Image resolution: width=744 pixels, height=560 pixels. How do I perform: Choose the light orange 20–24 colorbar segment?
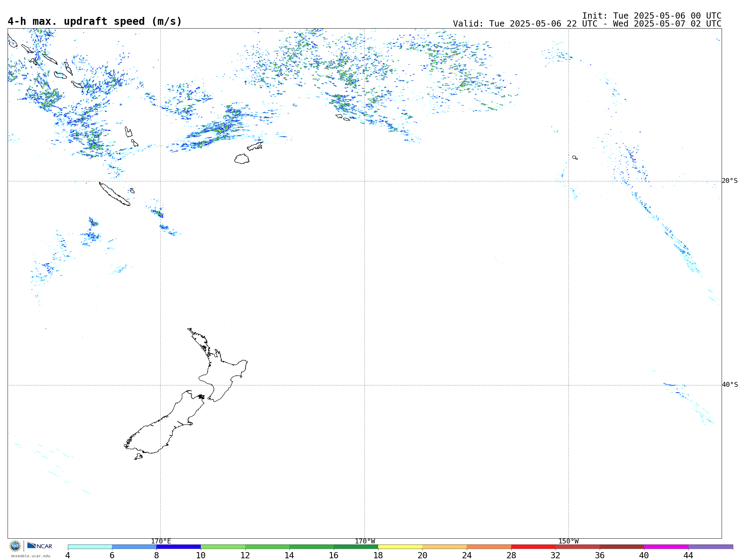pyautogui.click(x=445, y=547)
